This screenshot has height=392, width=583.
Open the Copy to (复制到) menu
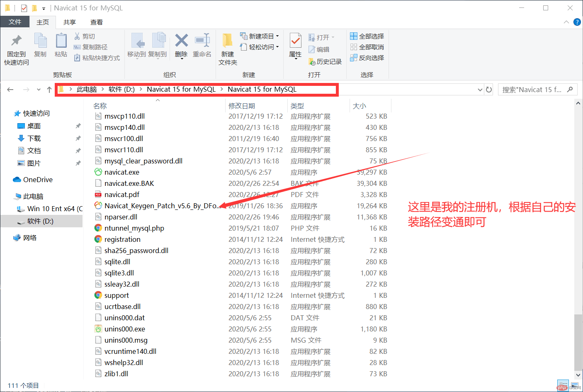tap(158, 46)
